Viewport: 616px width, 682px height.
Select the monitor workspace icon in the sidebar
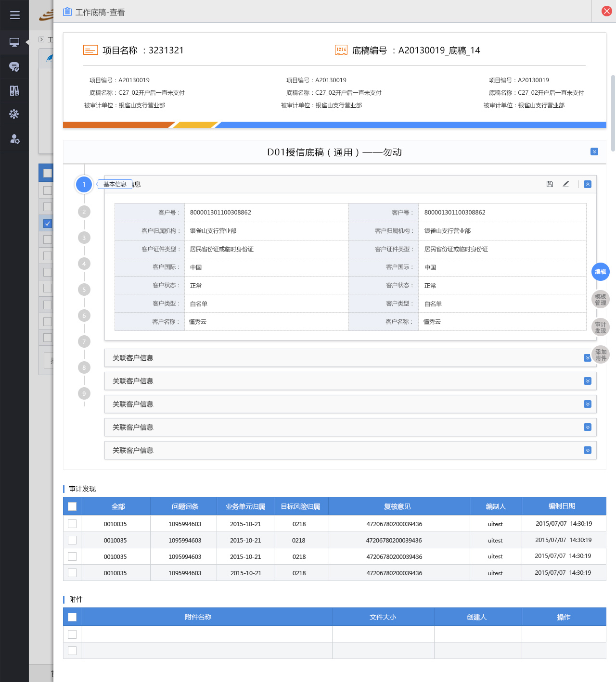(x=14, y=42)
